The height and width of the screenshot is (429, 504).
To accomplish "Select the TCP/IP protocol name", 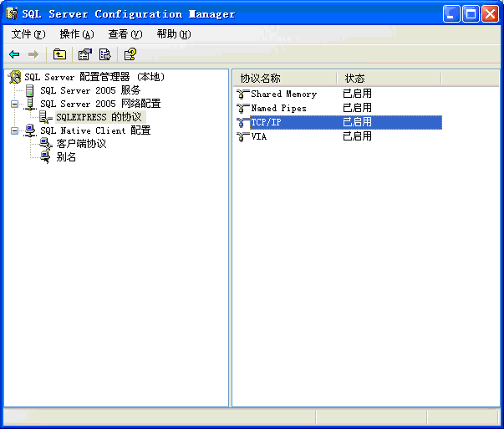I will click(266, 123).
